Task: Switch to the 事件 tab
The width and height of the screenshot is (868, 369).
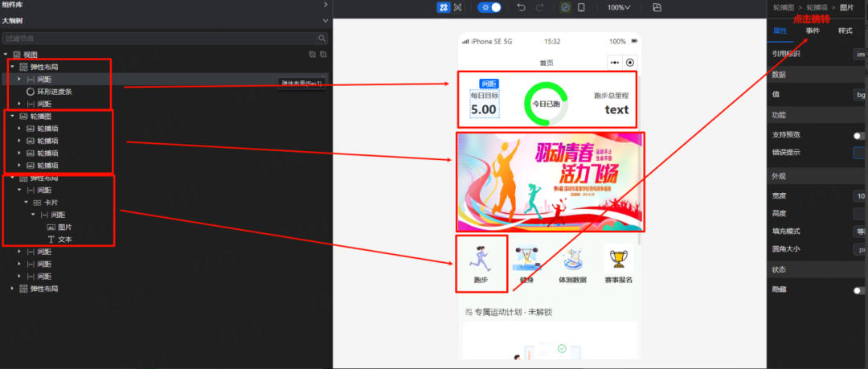Action: pos(813,31)
